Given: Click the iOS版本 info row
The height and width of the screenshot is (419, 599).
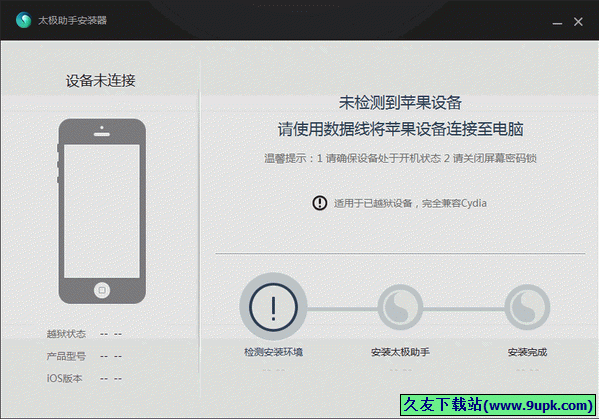Looking at the screenshot, I should click(x=84, y=379).
